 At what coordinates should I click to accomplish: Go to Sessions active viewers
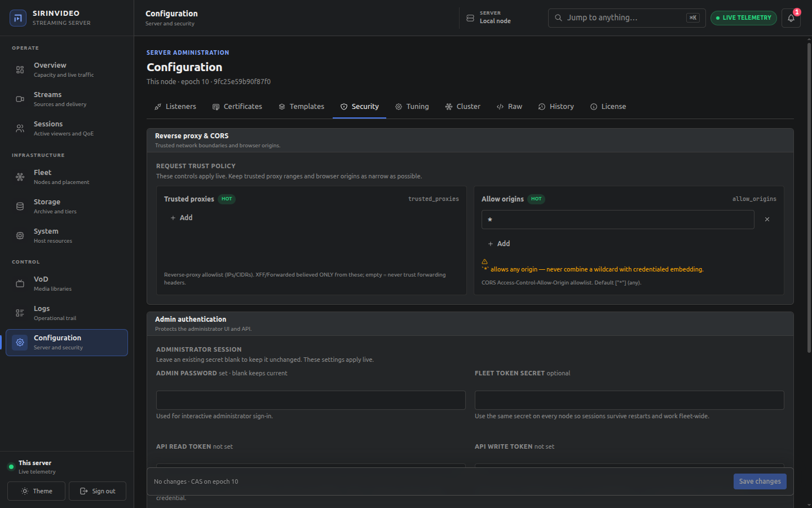[67, 129]
